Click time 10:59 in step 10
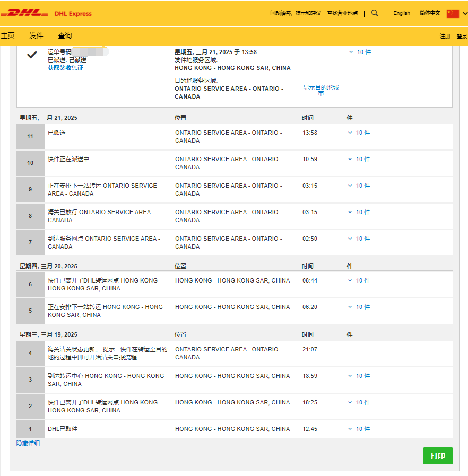The height and width of the screenshot is (476, 468). coord(310,159)
